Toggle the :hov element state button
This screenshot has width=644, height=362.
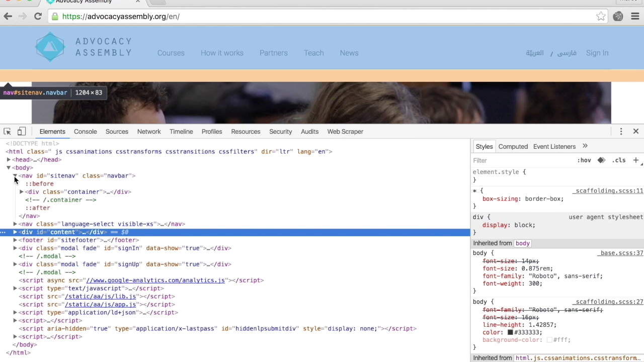pos(584,160)
